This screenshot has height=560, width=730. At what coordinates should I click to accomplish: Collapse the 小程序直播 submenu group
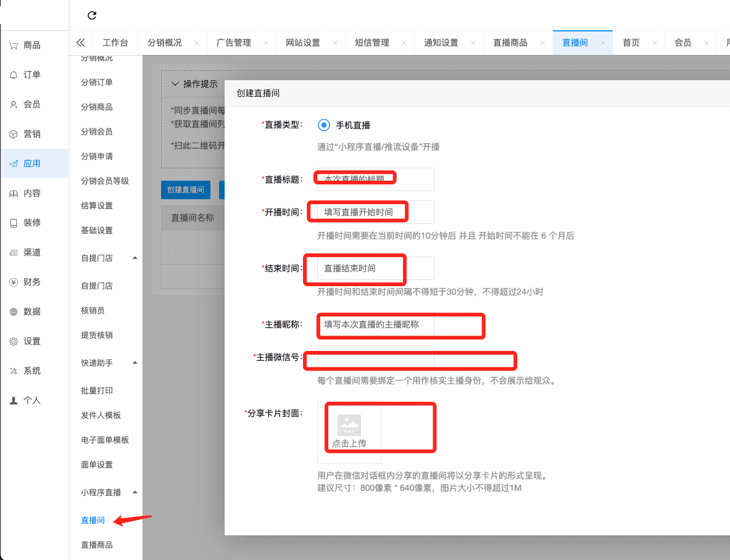pyautogui.click(x=135, y=492)
